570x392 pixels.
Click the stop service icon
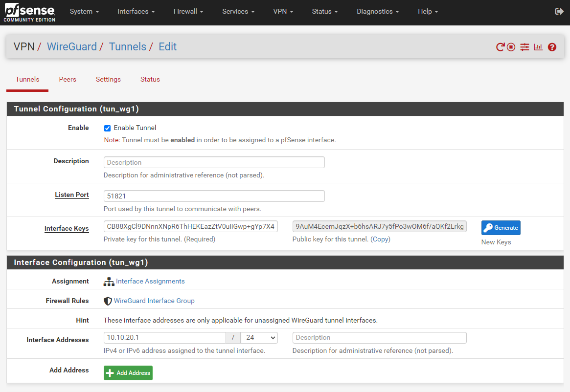[x=511, y=47]
